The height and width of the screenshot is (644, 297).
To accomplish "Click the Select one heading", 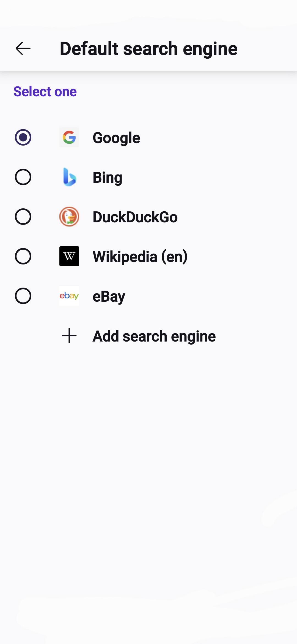I will (x=45, y=92).
